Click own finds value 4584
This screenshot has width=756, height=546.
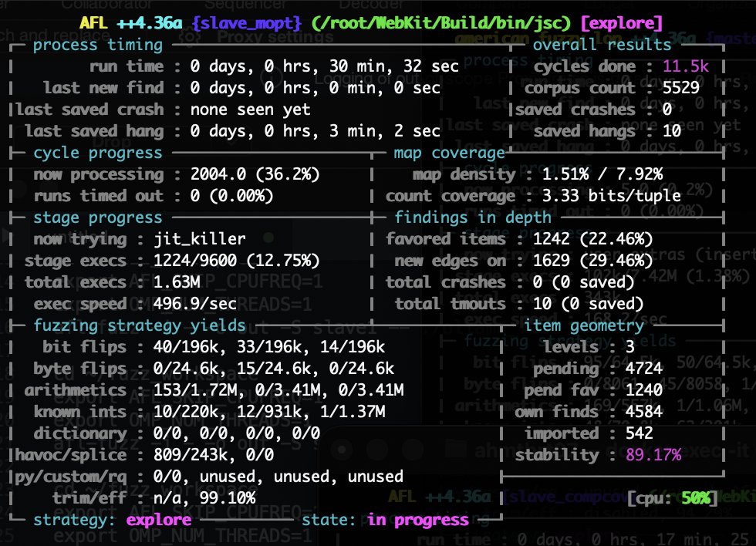pos(643,412)
